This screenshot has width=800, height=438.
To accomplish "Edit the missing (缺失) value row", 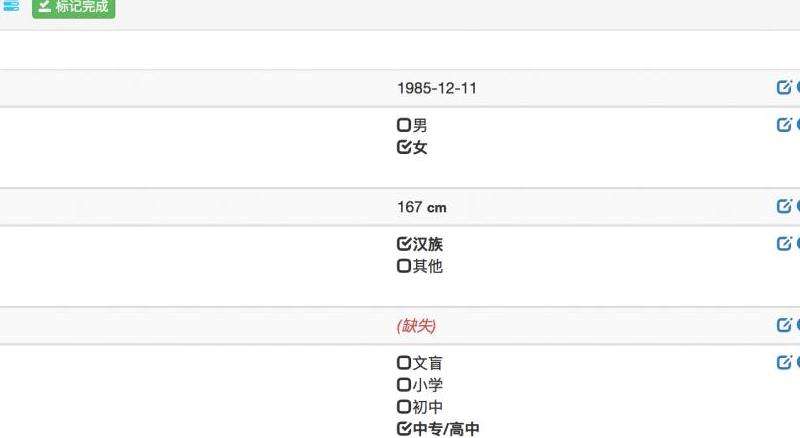I will [x=784, y=324].
